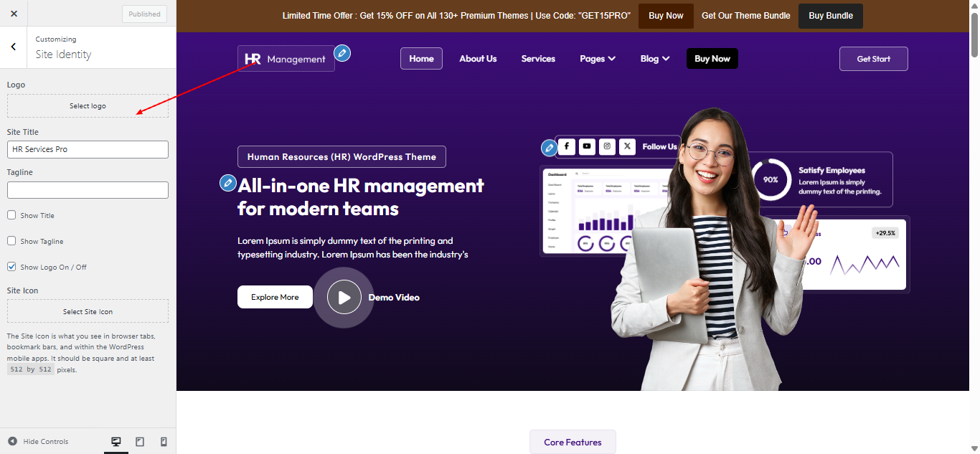Image resolution: width=980 pixels, height=454 pixels.
Task: Click the edit pencil beside the hero heading
Action: (x=228, y=183)
